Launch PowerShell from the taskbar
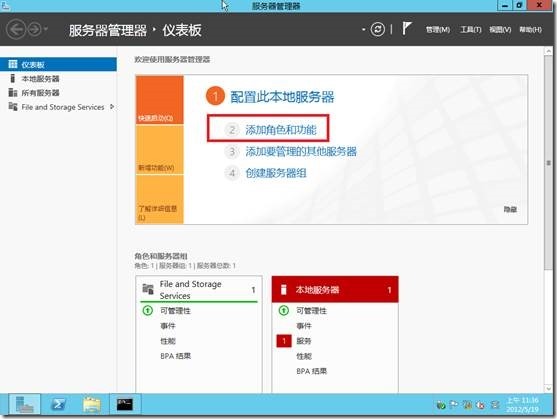Image resolution: width=557 pixels, height=419 pixels. pyautogui.click(x=58, y=404)
